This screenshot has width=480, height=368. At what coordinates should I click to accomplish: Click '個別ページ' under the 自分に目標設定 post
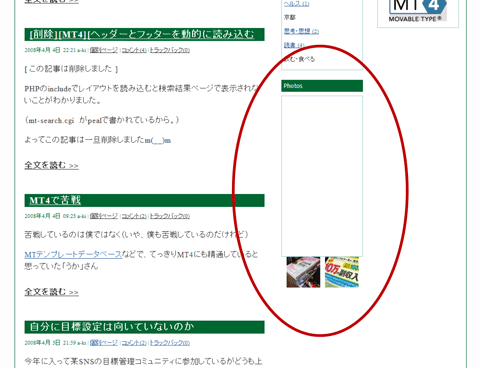(x=104, y=343)
